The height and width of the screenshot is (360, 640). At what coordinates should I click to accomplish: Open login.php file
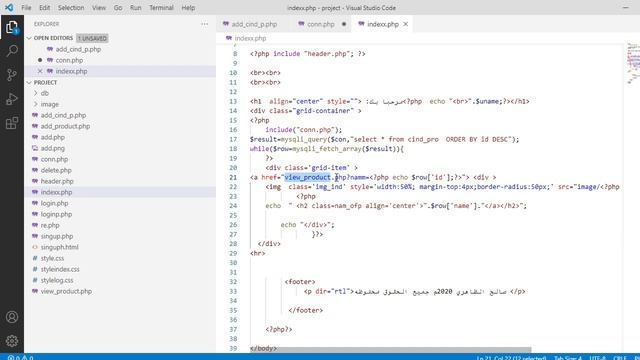coord(54,203)
